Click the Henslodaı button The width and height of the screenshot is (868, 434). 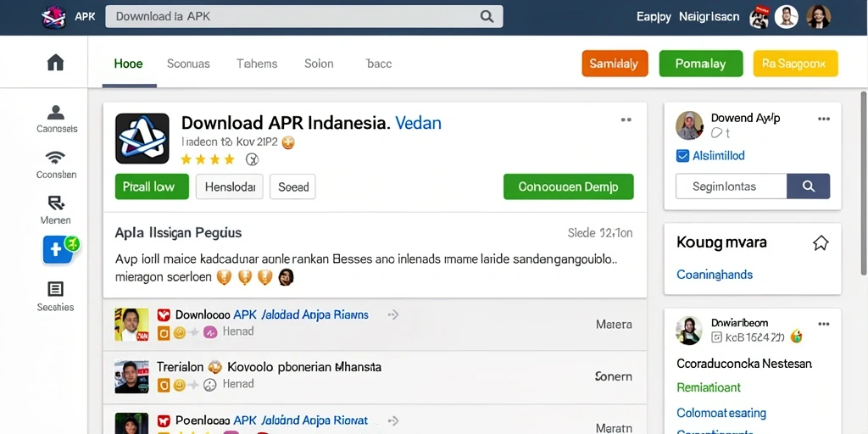(230, 186)
